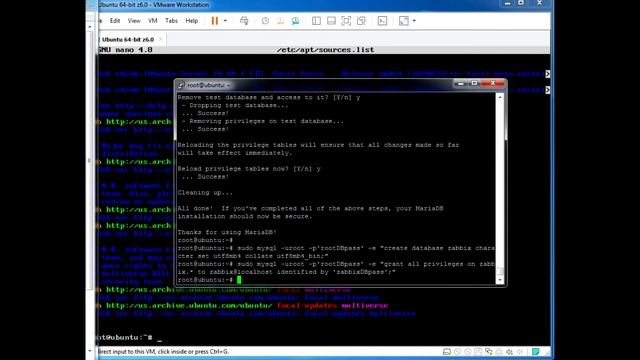Screen dimensions: 640x360
Task: Click the 'create database zabbix' command line
Action: click(x=336, y=252)
